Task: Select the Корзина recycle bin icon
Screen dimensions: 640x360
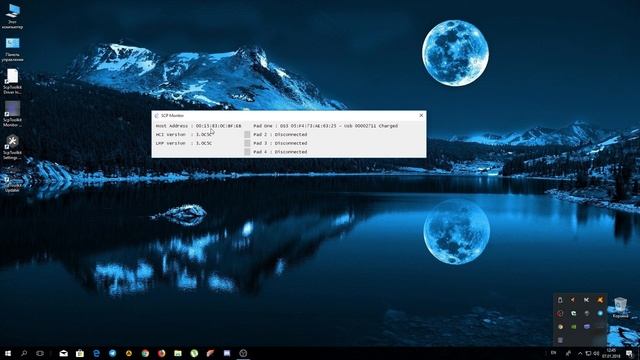Action: (x=620, y=307)
